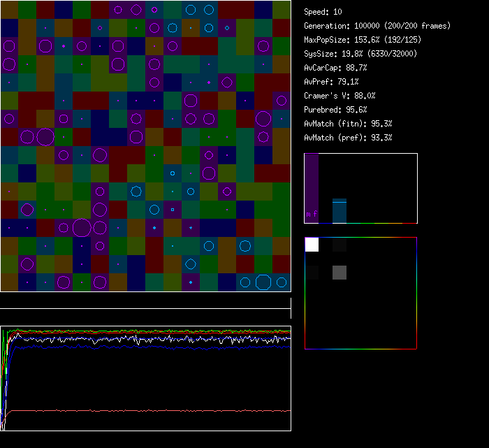Viewport: 489px width, 448px height.
Task: Select the AvMatch (pref): 93.3% line
Action: tap(348, 138)
